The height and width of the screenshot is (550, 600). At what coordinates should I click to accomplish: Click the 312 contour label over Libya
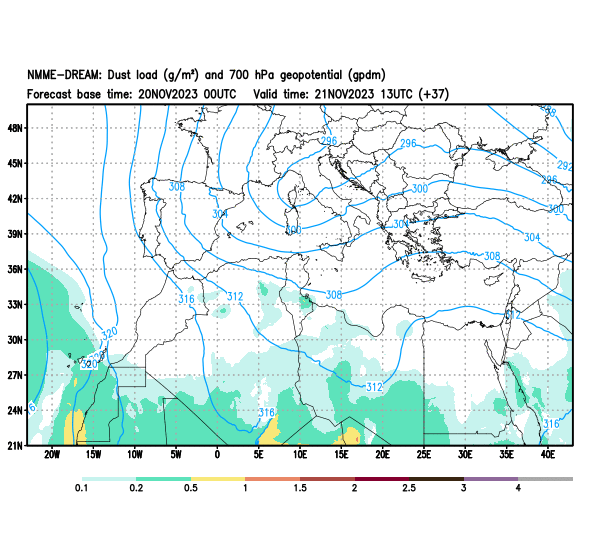(374, 387)
